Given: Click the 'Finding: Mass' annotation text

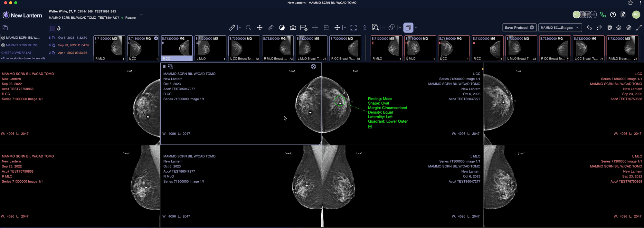Looking at the screenshot, I should pos(380,99).
